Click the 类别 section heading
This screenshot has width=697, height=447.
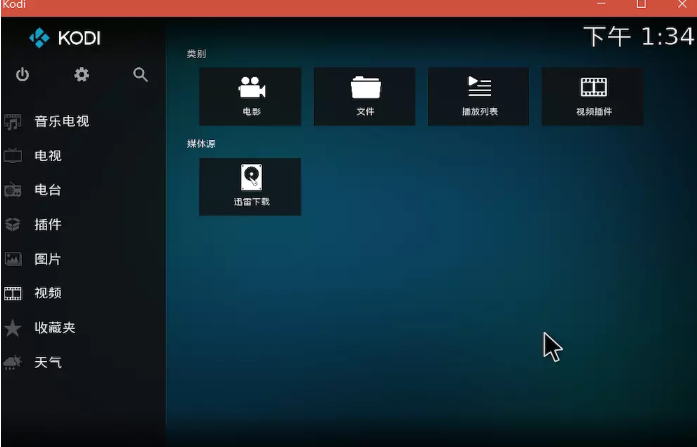click(x=196, y=54)
